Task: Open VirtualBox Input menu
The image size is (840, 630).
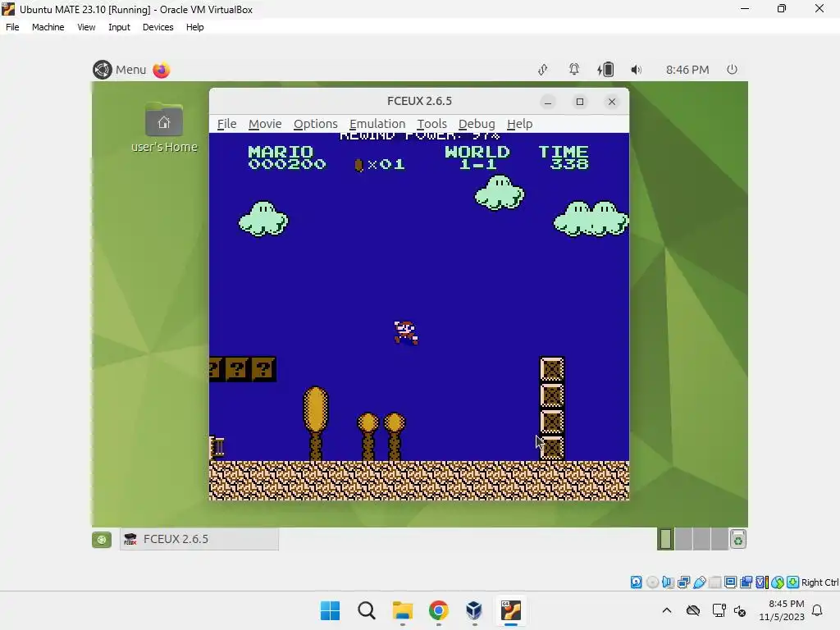Action: pos(119,27)
